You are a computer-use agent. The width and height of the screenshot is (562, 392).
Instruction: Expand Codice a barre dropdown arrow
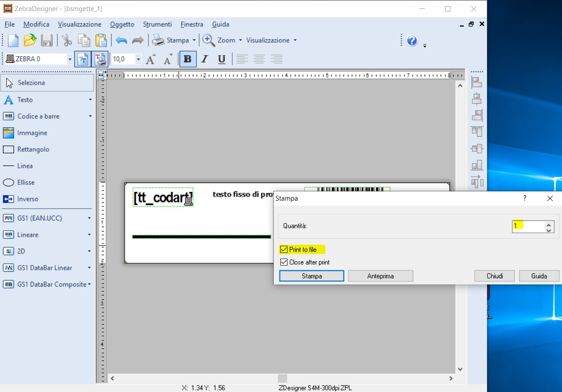tap(90, 116)
